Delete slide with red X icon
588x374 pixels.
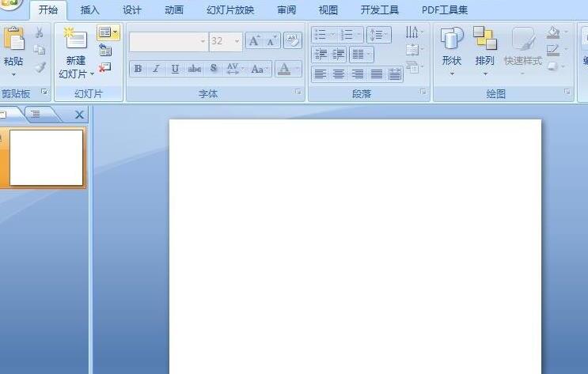[x=105, y=67]
